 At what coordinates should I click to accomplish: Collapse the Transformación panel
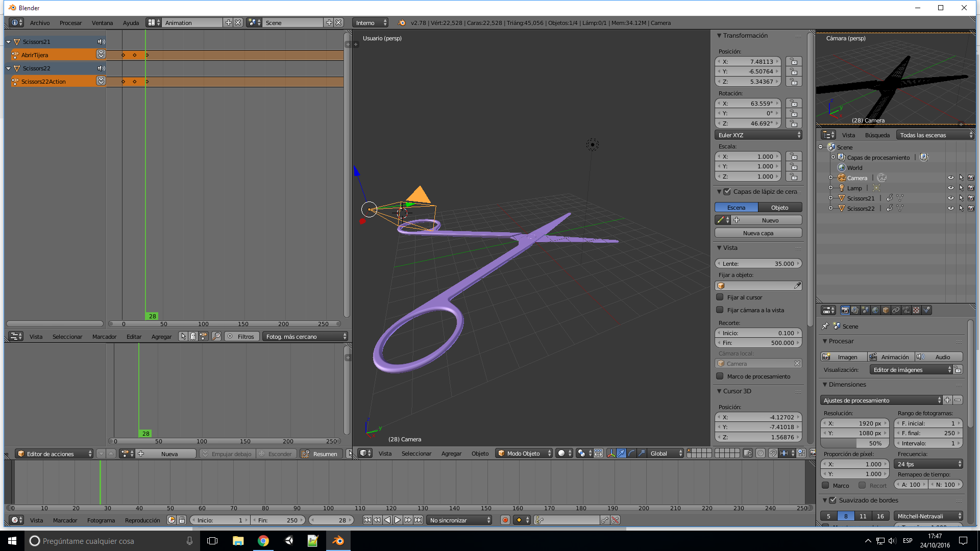coord(719,36)
